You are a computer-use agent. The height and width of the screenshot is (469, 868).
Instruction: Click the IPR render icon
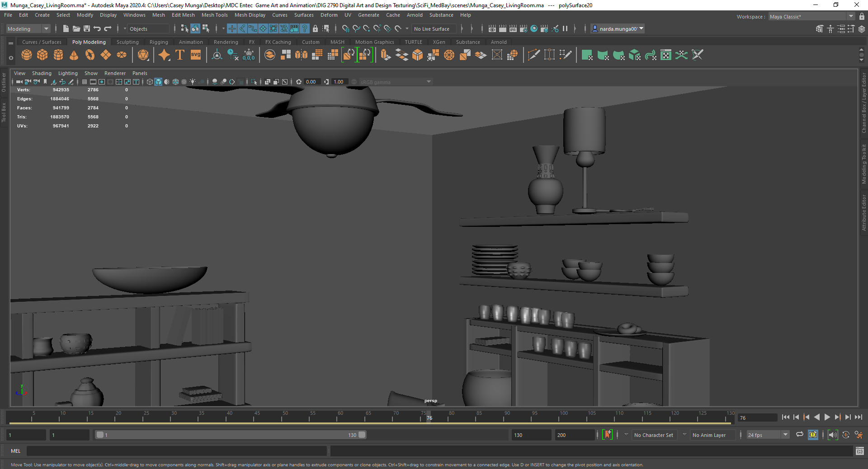tap(513, 29)
